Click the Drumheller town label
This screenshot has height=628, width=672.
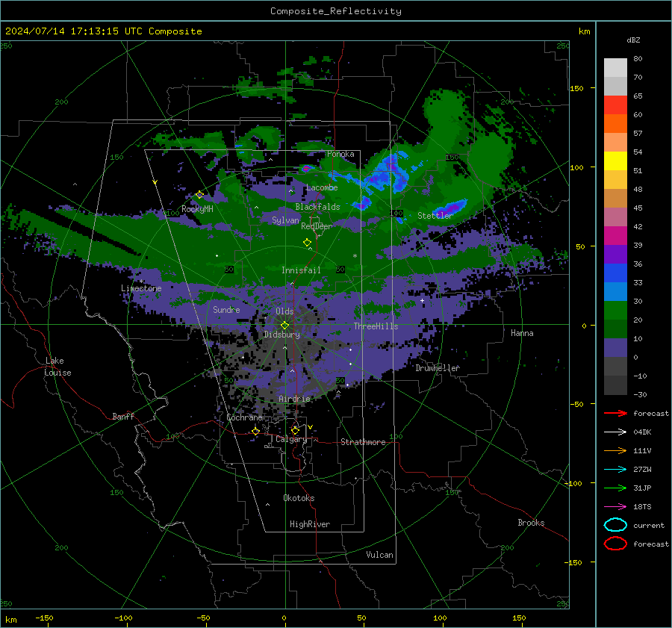click(x=438, y=368)
